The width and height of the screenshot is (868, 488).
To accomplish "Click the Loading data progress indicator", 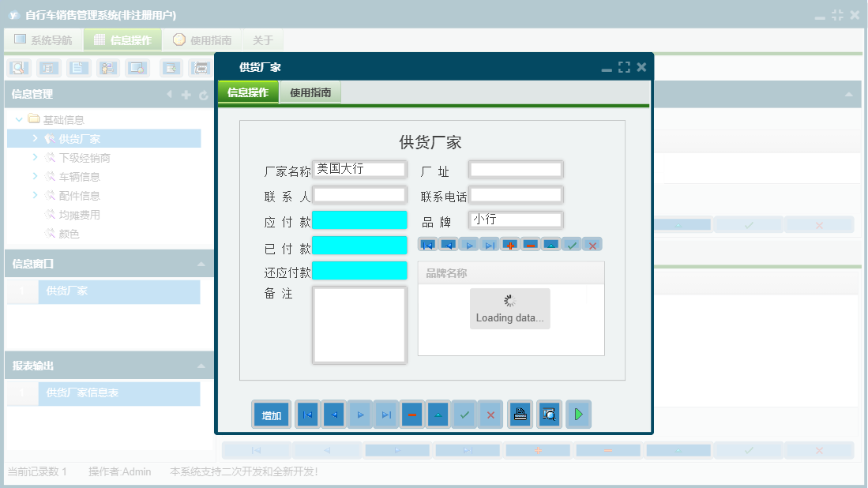I will pyautogui.click(x=509, y=308).
